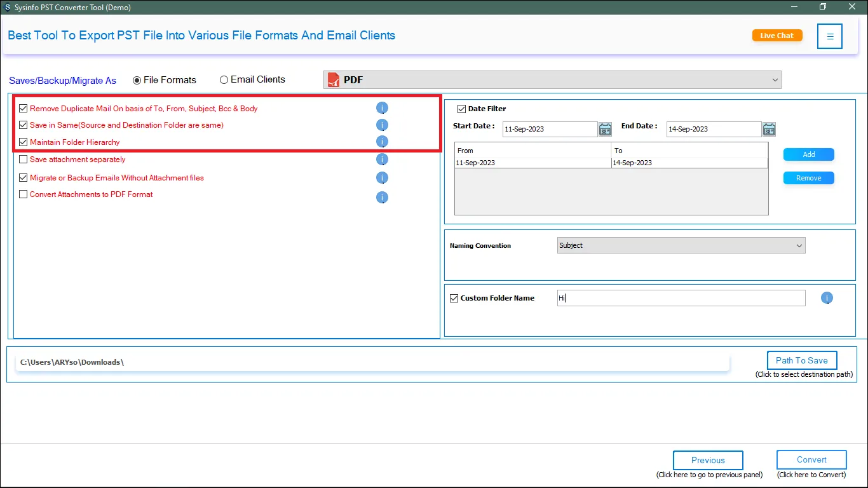Toggle Convert Attachments to PDF Format
868x488 pixels.
click(24, 194)
